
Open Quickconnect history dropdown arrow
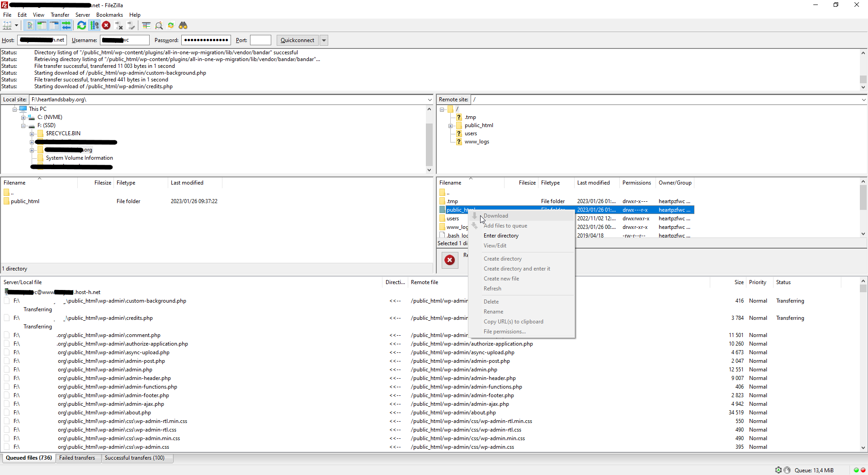coord(324,40)
